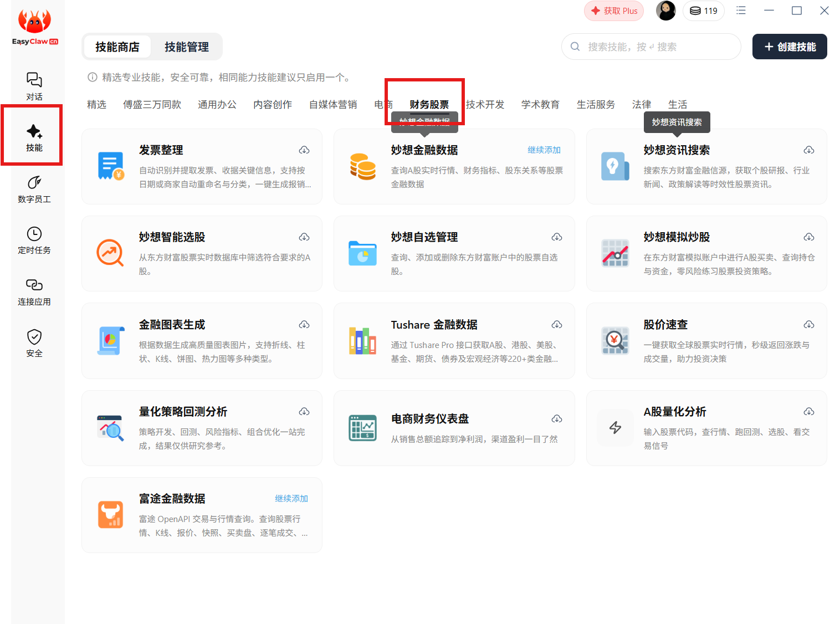Open the Tushare 金融数据 skill title

(x=434, y=325)
